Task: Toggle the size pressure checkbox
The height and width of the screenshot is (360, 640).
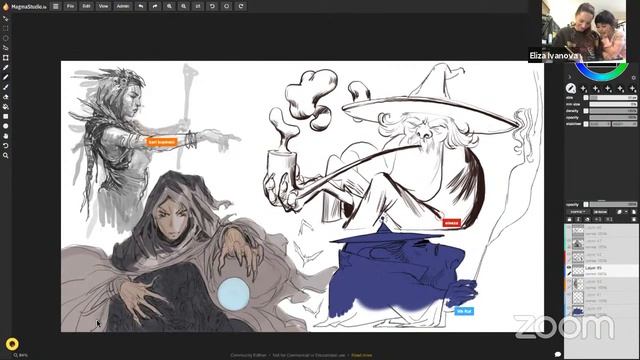Action: coord(586,98)
